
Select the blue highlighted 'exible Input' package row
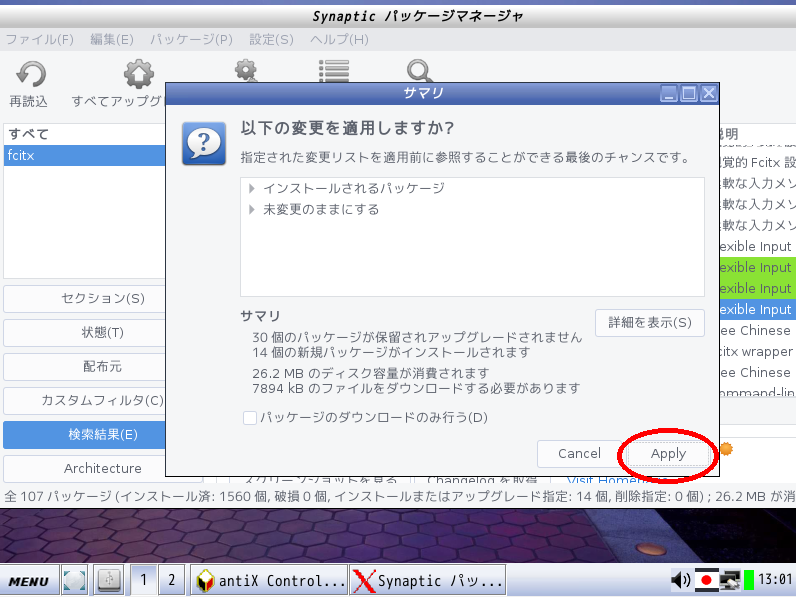pyautogui.click(x=757, y=310)
